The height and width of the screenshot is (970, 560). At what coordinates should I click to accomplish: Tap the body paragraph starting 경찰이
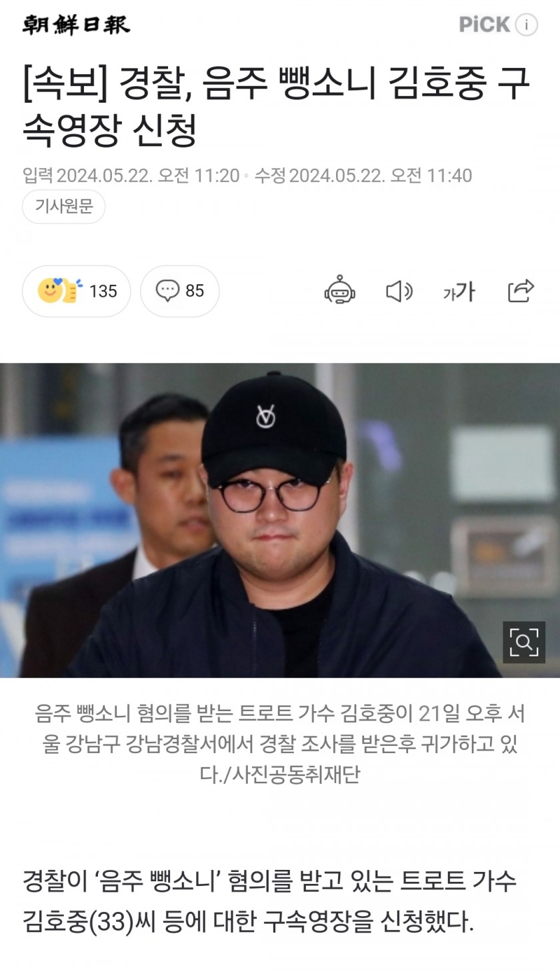269,901
